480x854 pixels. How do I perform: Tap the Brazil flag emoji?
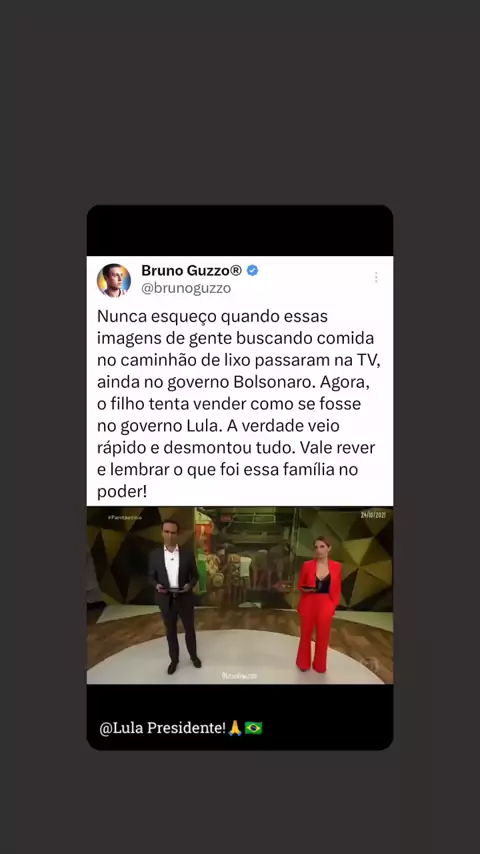[x=253, y=728]
